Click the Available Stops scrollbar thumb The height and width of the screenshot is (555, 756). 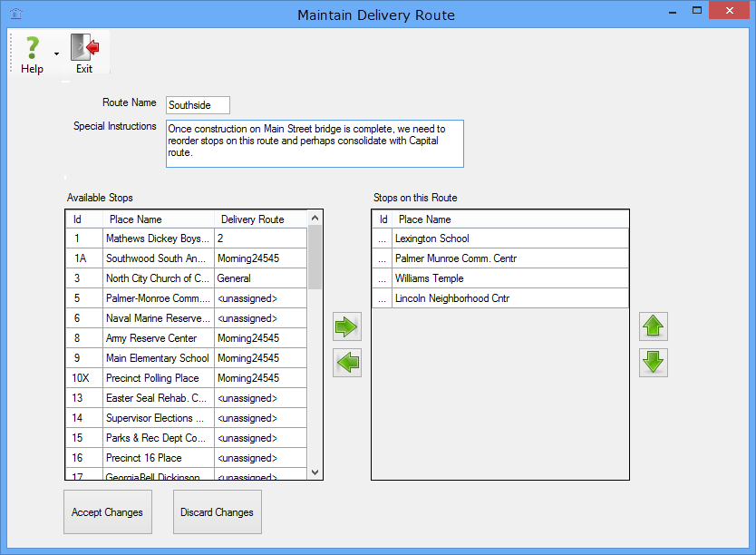315,257
